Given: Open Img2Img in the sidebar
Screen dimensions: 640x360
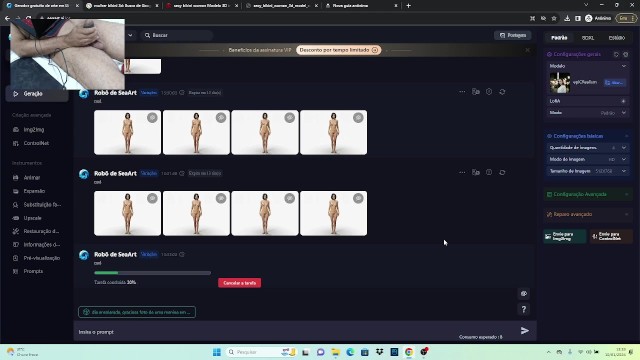Looking at the screenshot, I should tap(33, 129).
